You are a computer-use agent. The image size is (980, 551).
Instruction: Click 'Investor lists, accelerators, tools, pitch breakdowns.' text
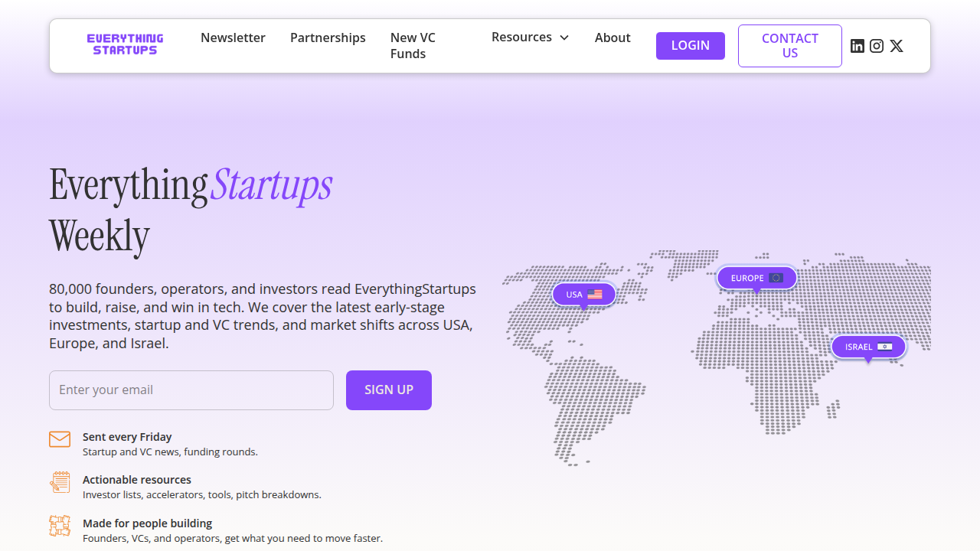(202, 495)
